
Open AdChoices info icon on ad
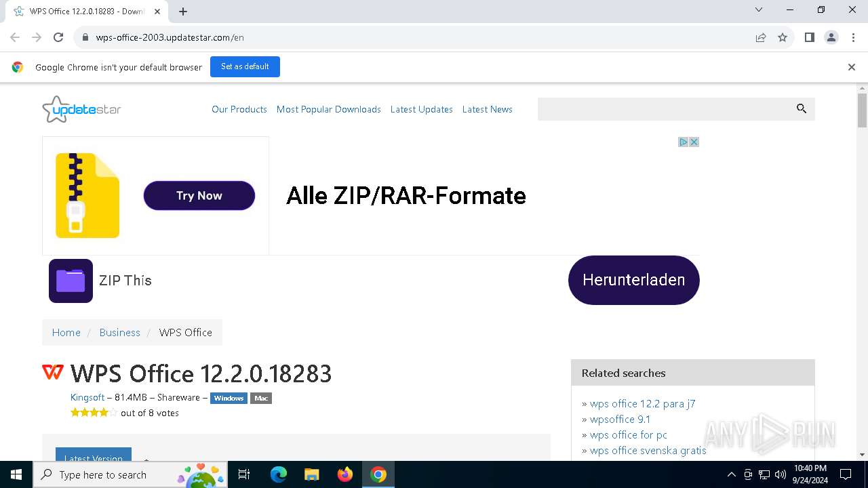pyautogui.click(x=684, y=142)
